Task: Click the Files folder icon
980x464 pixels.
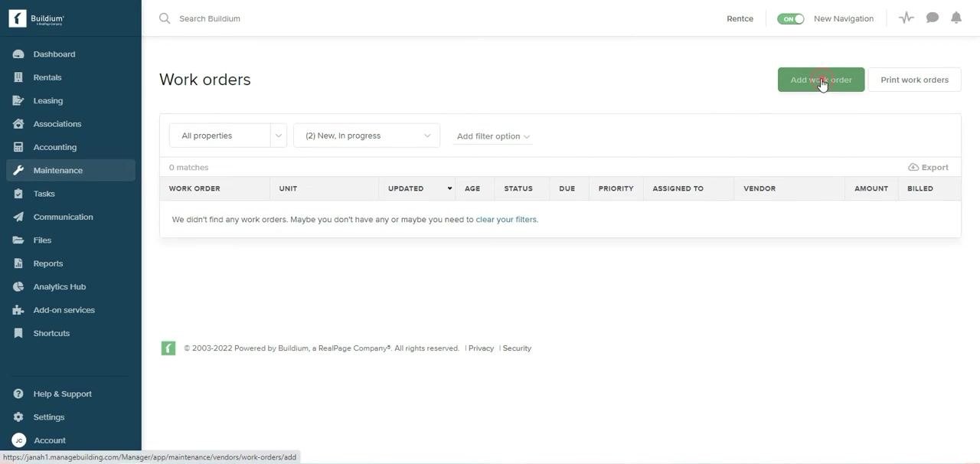Action: [x=18, y=240]
